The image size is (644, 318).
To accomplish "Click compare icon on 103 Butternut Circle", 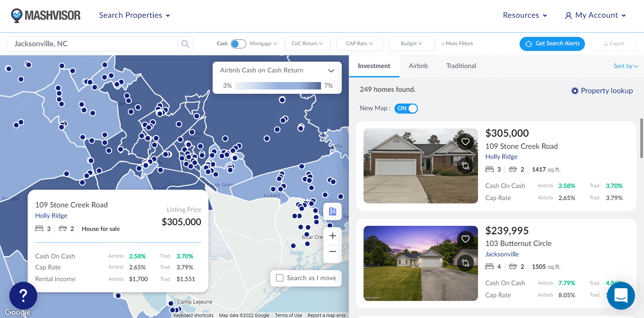I will [x=465, y=263].
